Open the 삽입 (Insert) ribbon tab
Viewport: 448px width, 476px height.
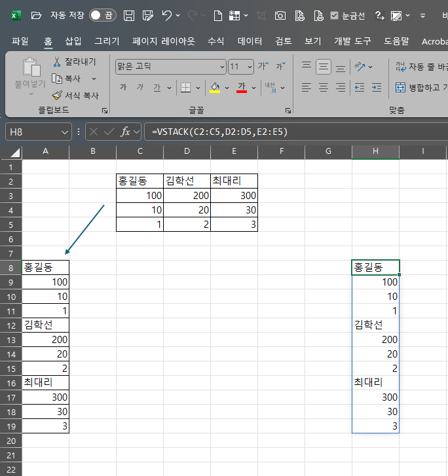coord(73,41)
